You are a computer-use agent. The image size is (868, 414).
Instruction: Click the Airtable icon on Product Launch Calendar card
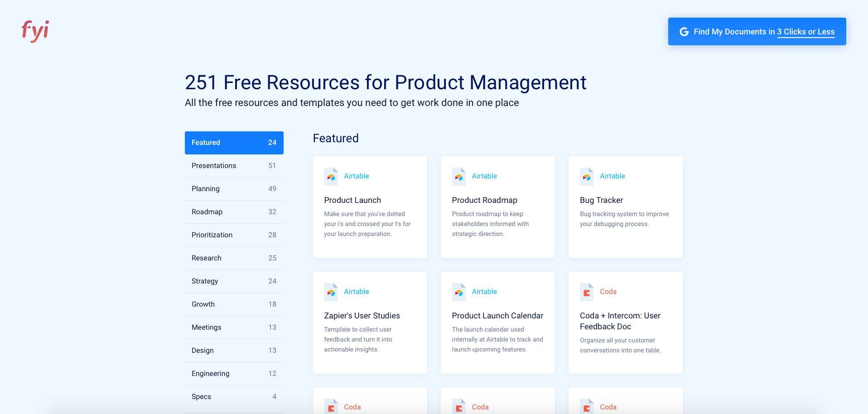click(459, 292)
